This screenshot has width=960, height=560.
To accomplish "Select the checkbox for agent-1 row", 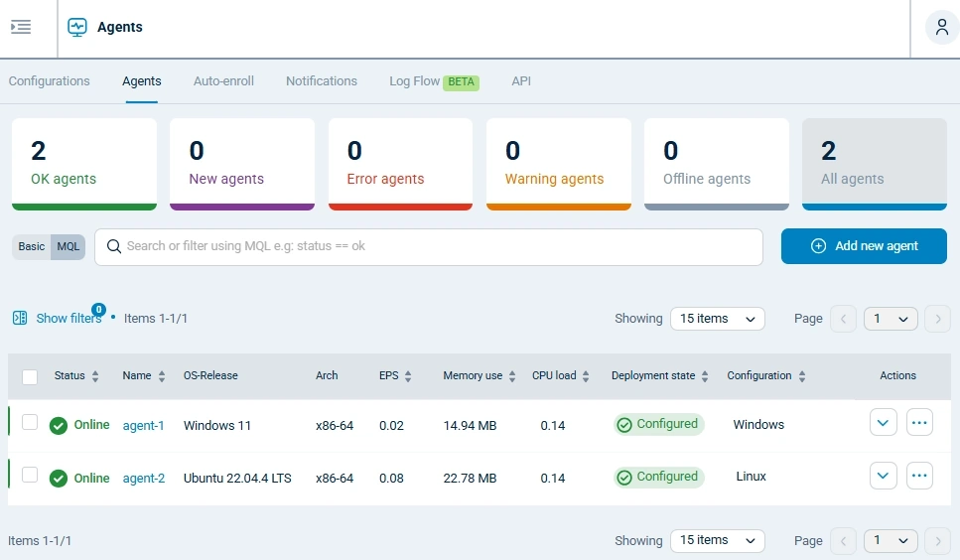I will pos(30,423).
